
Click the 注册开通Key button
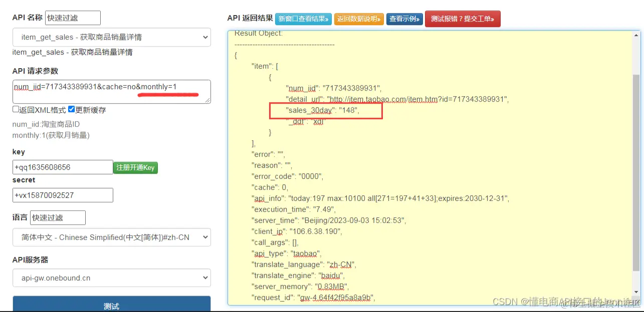pos(136,168)
